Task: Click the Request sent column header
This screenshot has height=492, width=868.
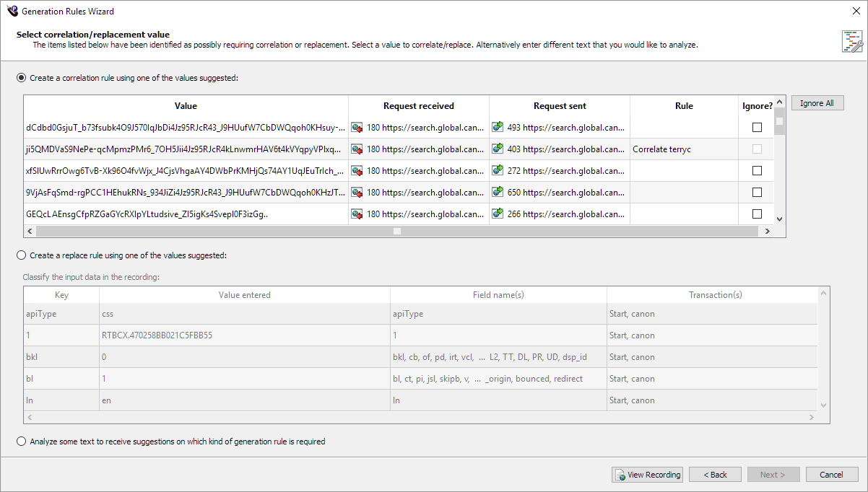Action: 559,106
